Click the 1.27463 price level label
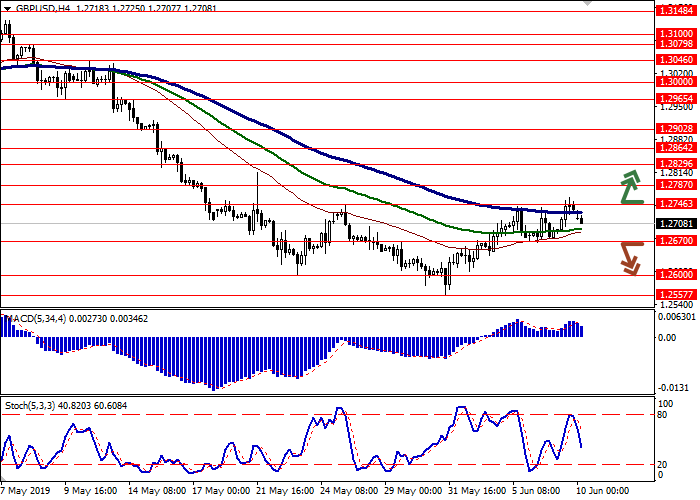 click(676, 203)
